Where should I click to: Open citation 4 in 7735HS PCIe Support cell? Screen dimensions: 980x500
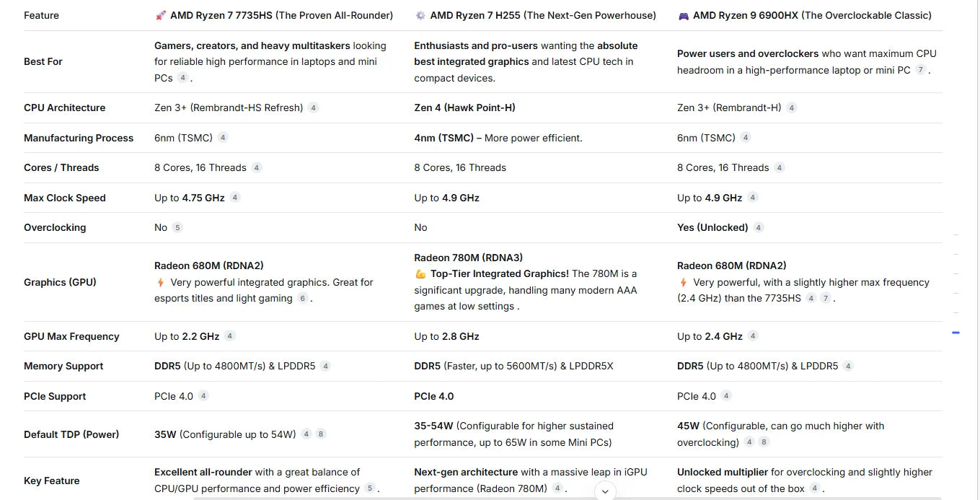(x=203, y=395)
